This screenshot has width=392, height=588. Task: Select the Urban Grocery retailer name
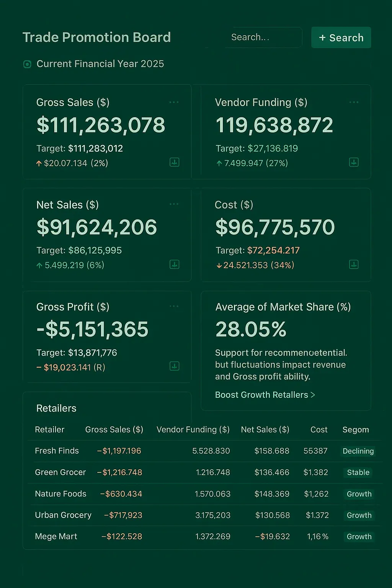[63, 515]
